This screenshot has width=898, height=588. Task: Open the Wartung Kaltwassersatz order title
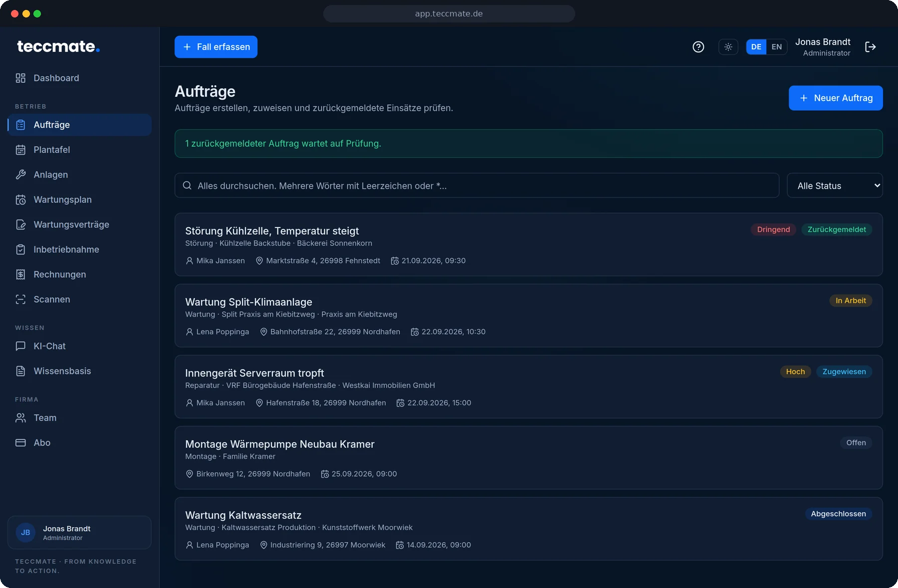243,515
